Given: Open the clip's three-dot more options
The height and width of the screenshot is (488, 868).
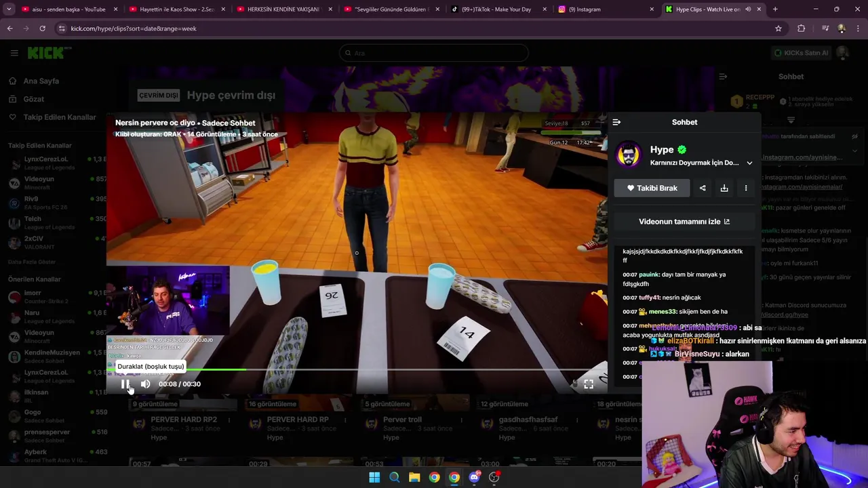Looking at the screenshot, I should point(746,188).
